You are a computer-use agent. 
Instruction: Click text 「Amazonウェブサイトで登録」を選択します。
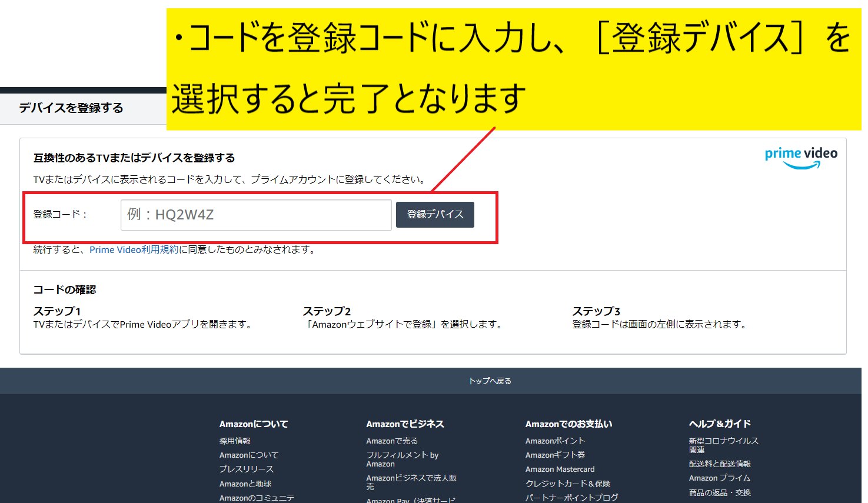coord(403,324)
